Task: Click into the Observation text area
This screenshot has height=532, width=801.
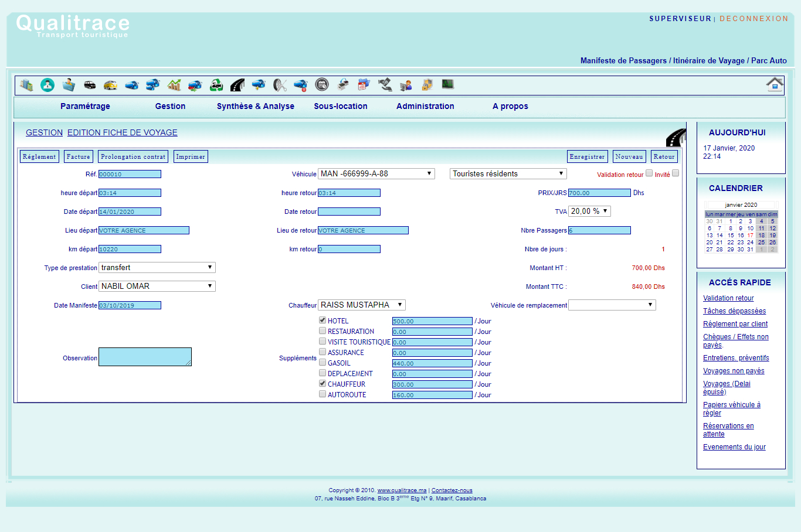Action: tap(145, 356)
